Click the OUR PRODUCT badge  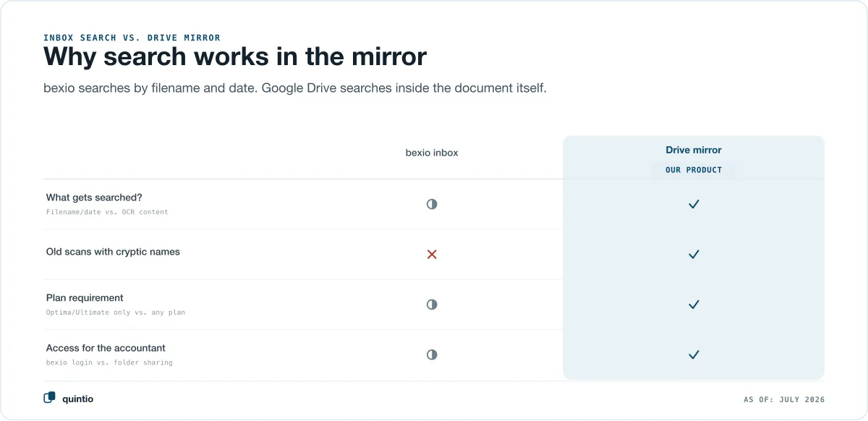(x=694, y=170)
